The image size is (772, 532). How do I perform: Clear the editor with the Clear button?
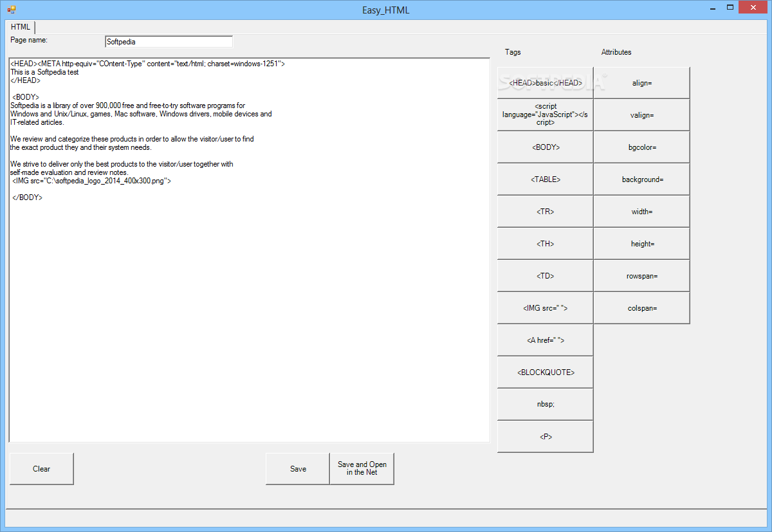[41, 469]
